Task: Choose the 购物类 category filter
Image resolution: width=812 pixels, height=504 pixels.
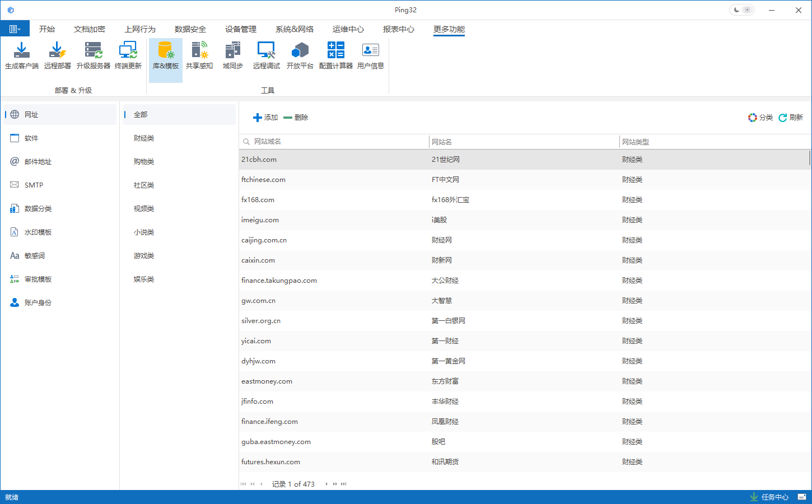Action: 144,162
